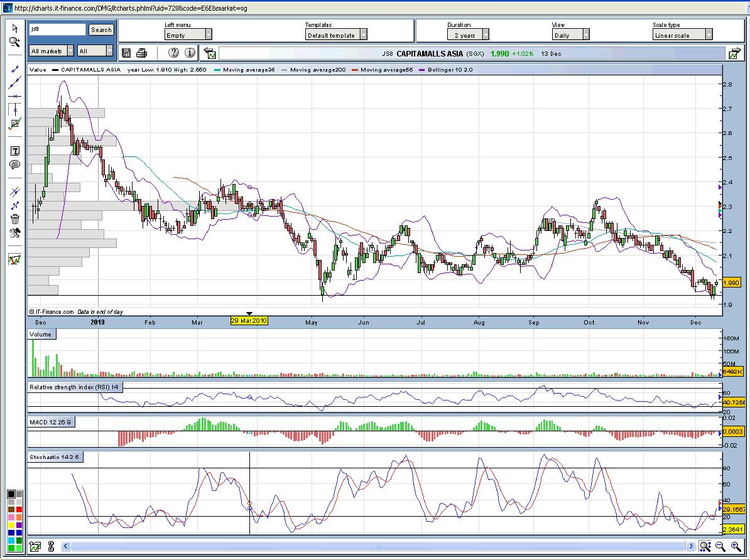Pick the pink color swatch
Image resolution: width=750 pixels, height=560 pixels.
(11, 517)
